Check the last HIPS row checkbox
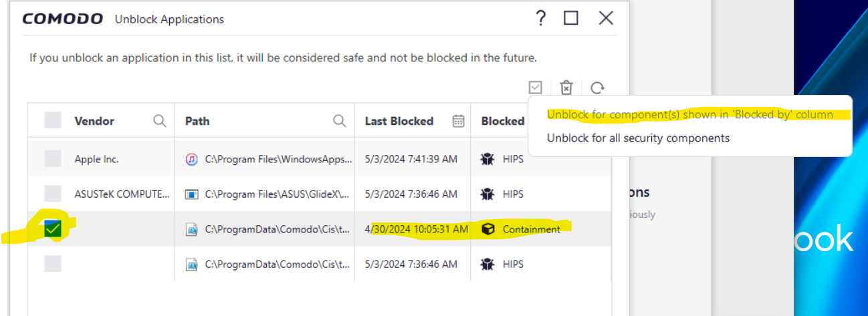The height and width of the screenshot is (316, 868). 53,264
